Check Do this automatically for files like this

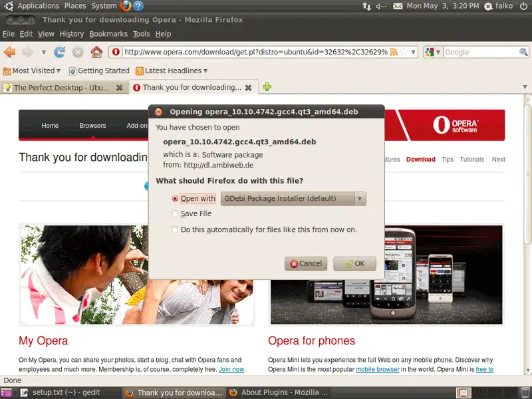point(175,229)
